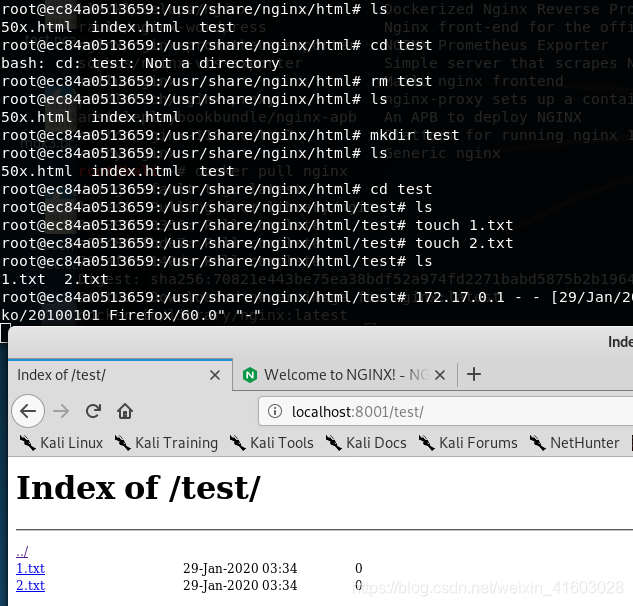Screen dimensions: 633x606
Task: Show site information for localhost
Action: tap(275, 411)
